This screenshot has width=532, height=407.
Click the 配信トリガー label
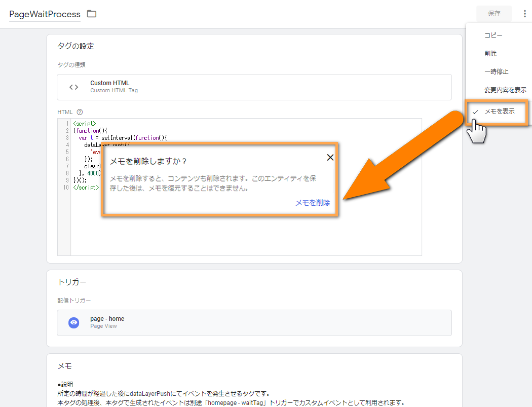74,301
